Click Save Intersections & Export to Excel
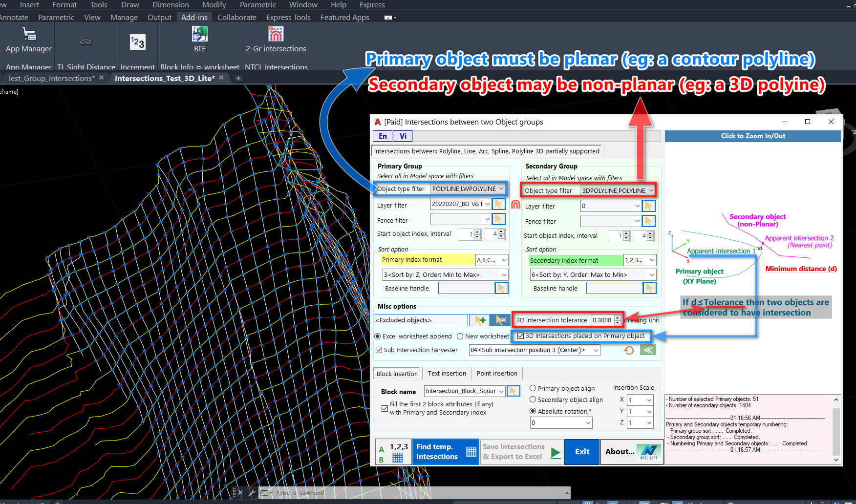The image size is (856, 504). point(522,452)
